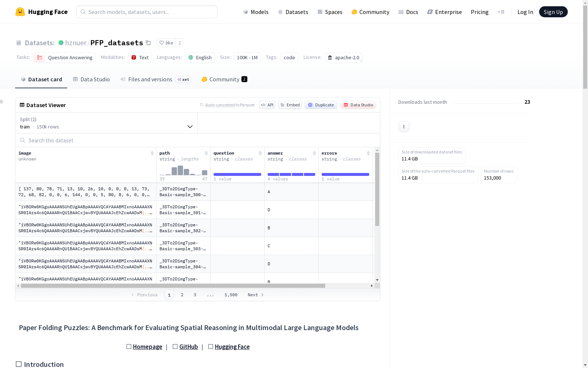
Task: Open the Hugging Face link in dataset card
Action: pos(232,347)
